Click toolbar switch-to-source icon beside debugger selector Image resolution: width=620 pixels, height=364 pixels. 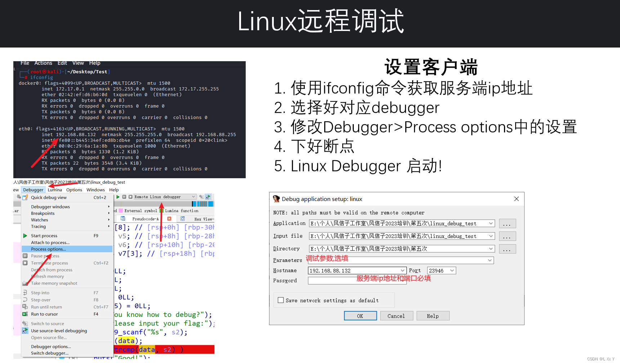click(201, 197)
